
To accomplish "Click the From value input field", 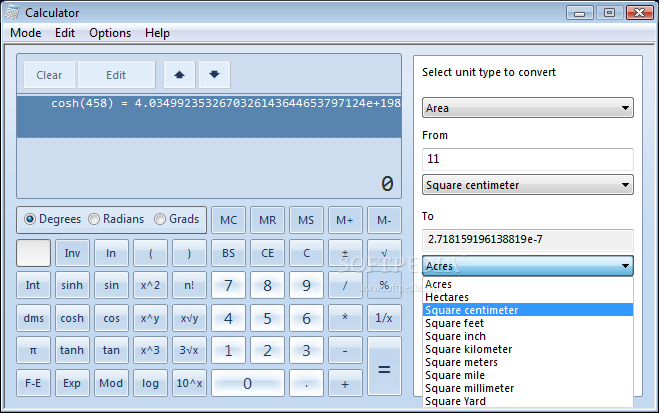I will pyautogui.click(x=527, y=159).
